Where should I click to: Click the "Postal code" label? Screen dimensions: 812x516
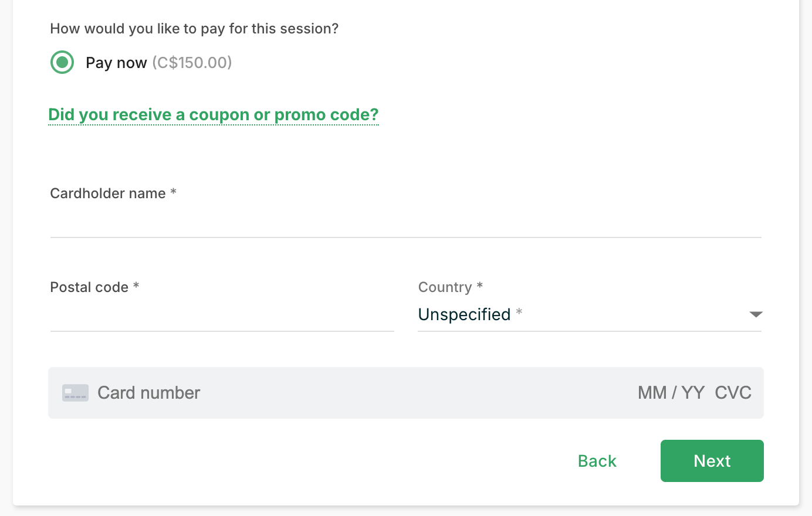click(89, 287)
